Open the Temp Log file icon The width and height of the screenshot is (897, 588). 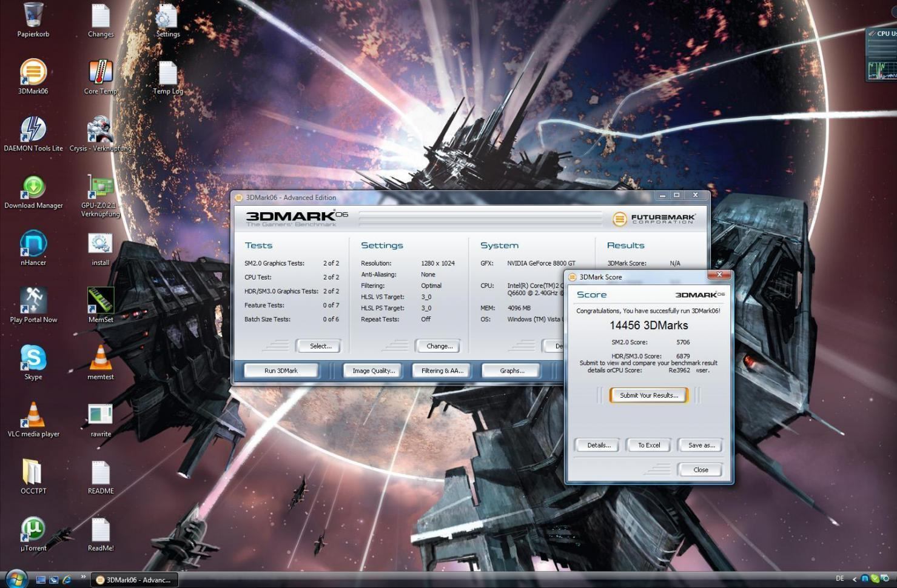(167, 76)
